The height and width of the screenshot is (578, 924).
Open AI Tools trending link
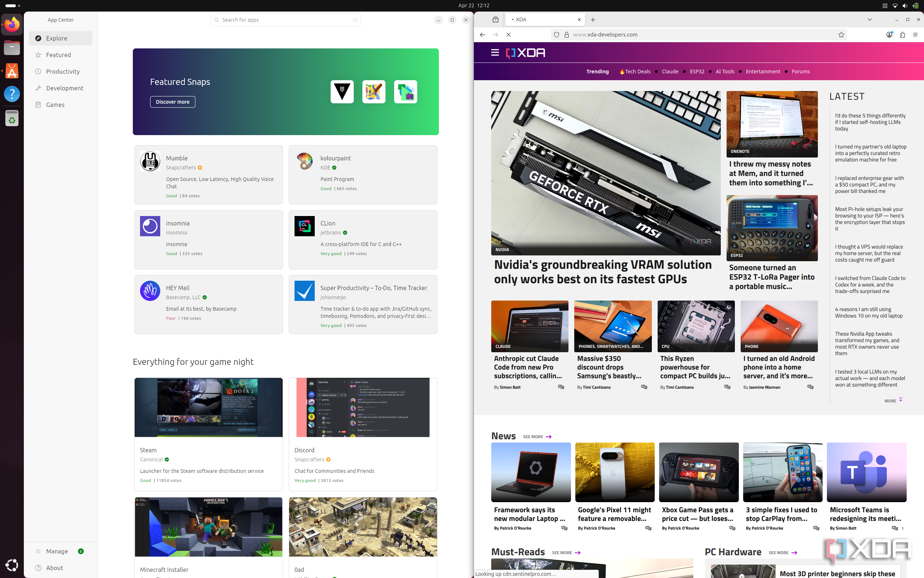[x=725, y=72]
